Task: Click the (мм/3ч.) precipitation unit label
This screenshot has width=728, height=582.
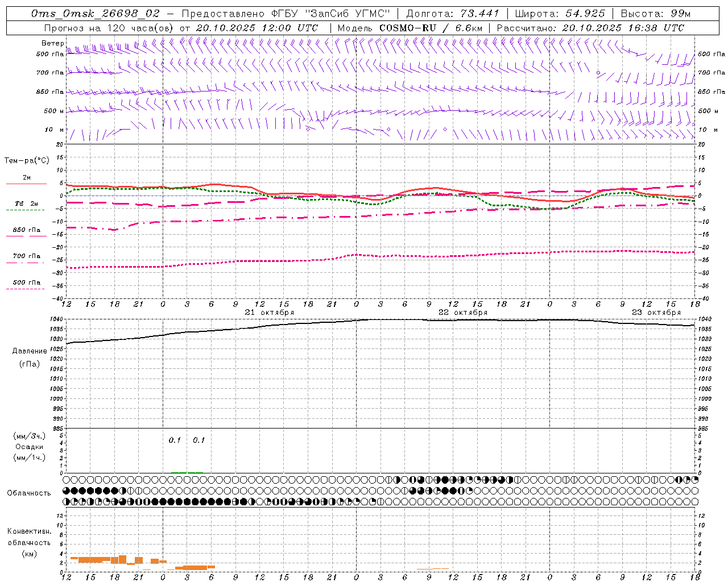Action: pos(30,436)
